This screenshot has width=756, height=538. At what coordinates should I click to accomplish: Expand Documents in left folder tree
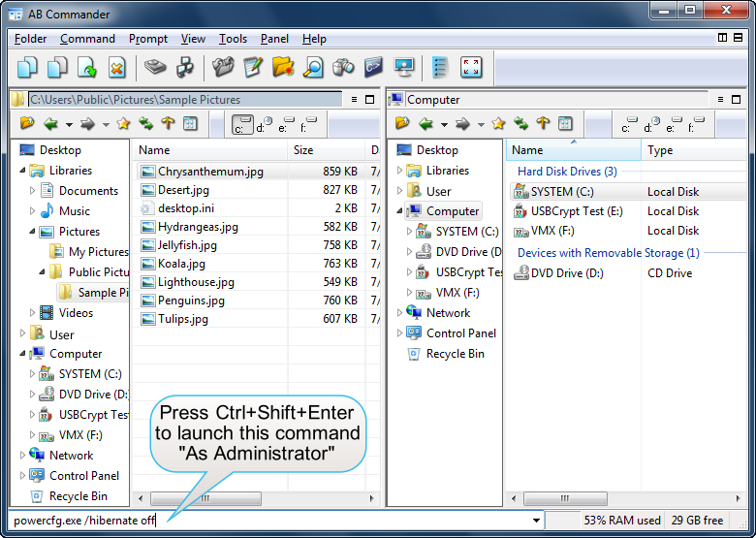pos(32,190)
